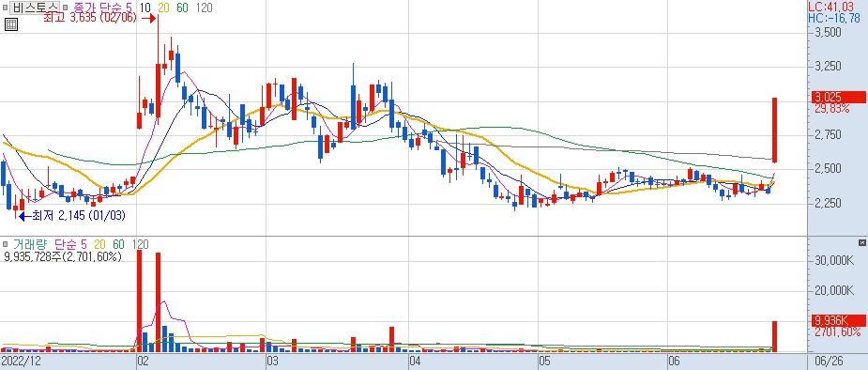Close the volume panel with the x icon
868x370 pixels.
tap(861, 242)
